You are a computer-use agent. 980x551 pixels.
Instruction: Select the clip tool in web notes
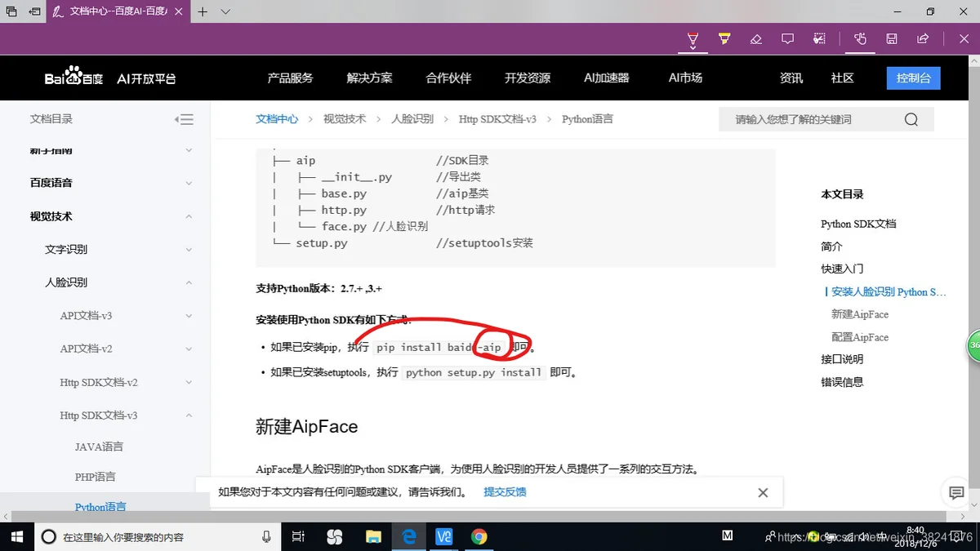pyautogui.click(x=820, y=38)
